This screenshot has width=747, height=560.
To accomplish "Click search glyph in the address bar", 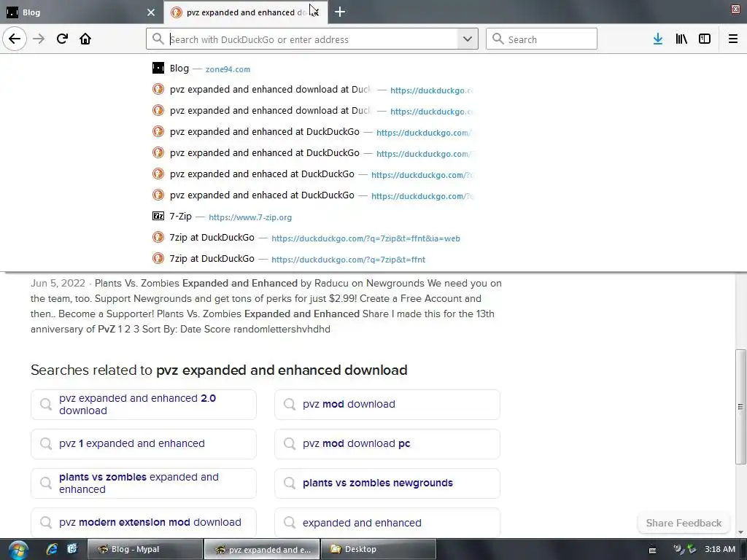I will 158,39.
